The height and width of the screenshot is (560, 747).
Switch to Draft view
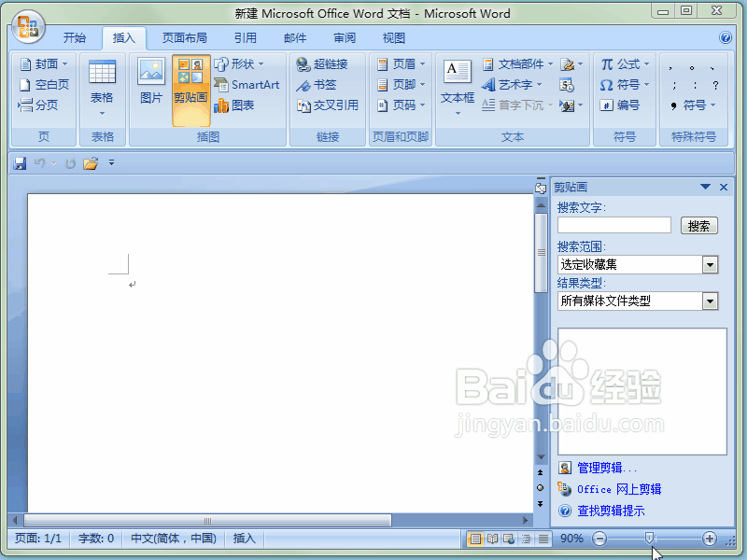point(543,539)
